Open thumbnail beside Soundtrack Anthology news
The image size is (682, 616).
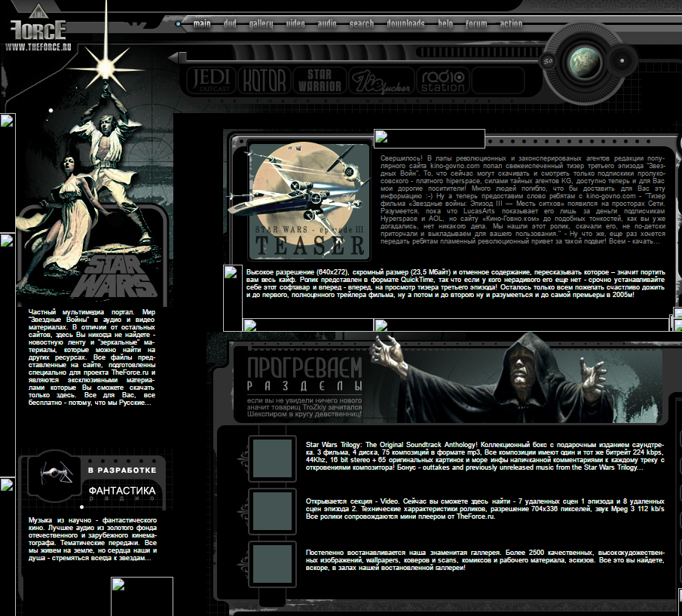pos(272,459)
